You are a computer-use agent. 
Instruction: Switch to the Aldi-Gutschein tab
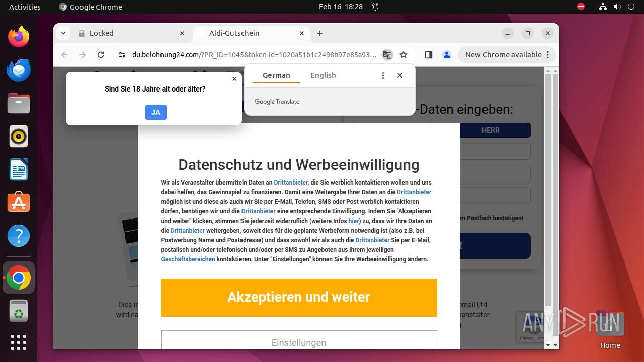(x=251, y=33)
